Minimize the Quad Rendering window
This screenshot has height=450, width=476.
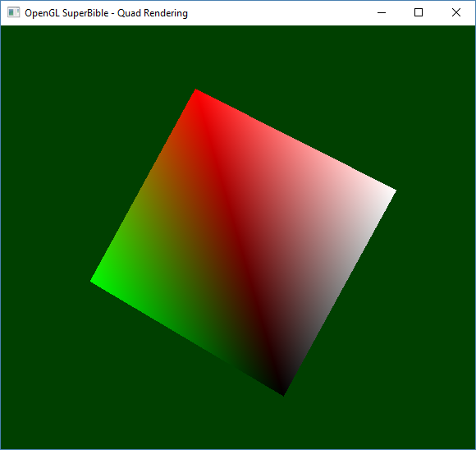pyautogui.click(x=382, y=13)
